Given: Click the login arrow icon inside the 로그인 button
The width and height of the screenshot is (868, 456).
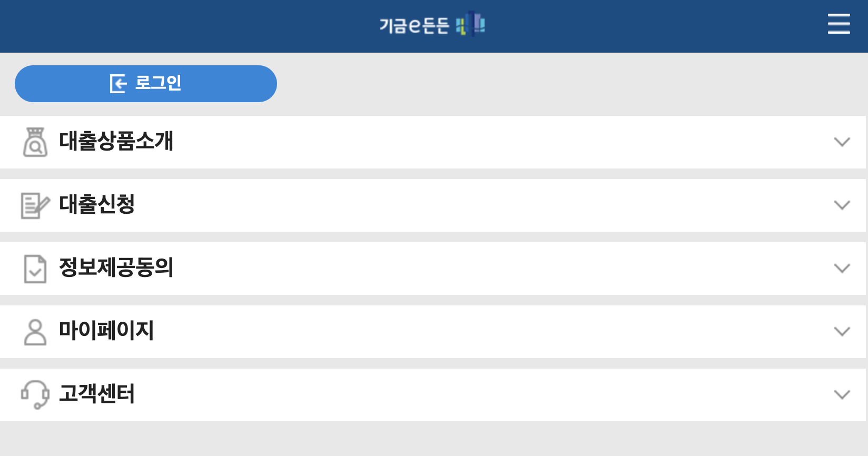Looking at the screenshot, I should pyautogui.click(x=119, y=83).
